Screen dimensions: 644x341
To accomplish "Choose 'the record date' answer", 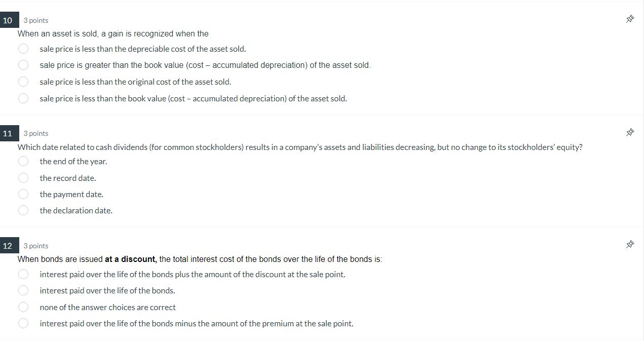I will point(23,178).
